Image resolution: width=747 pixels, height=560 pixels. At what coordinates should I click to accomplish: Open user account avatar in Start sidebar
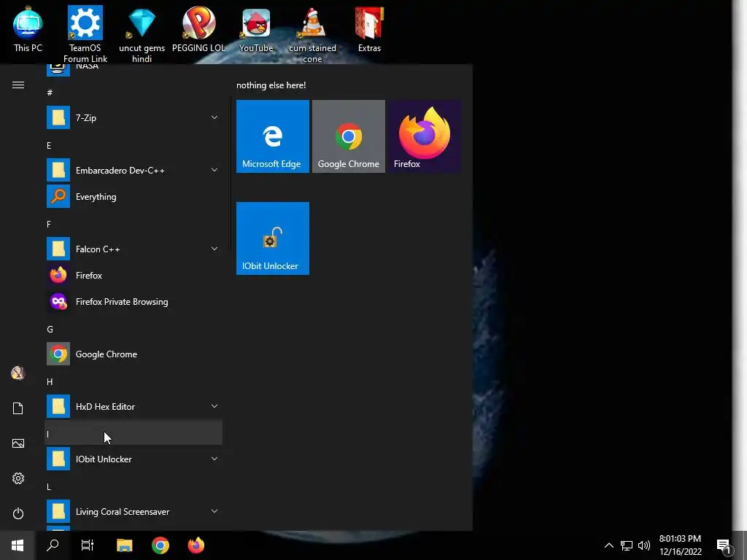click(x=18, y=373)
